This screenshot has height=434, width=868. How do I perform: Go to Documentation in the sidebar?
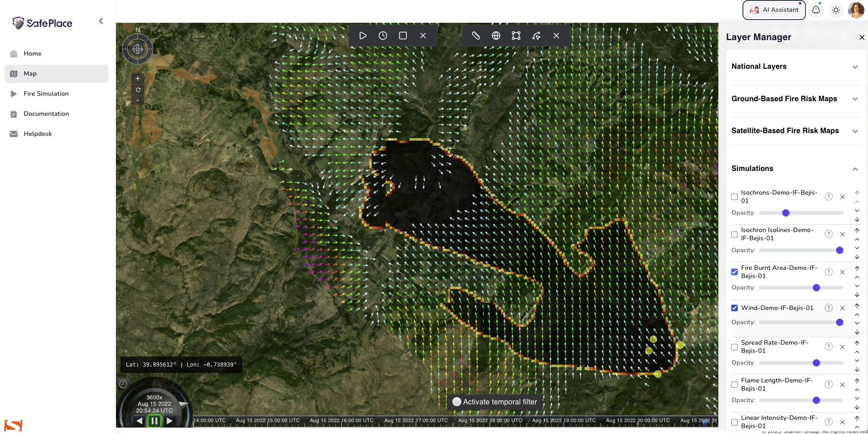[x=46, y=114]
